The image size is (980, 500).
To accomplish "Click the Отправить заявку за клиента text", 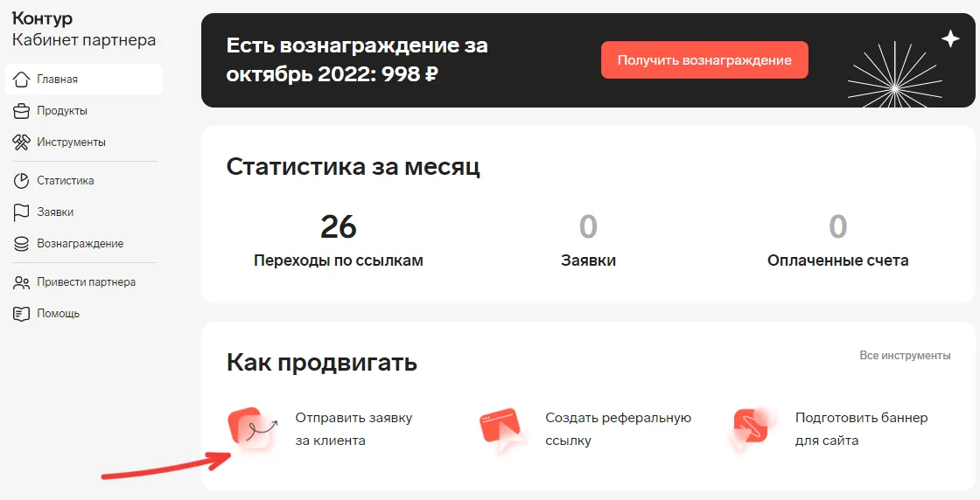I will click(x=353, y=429).
